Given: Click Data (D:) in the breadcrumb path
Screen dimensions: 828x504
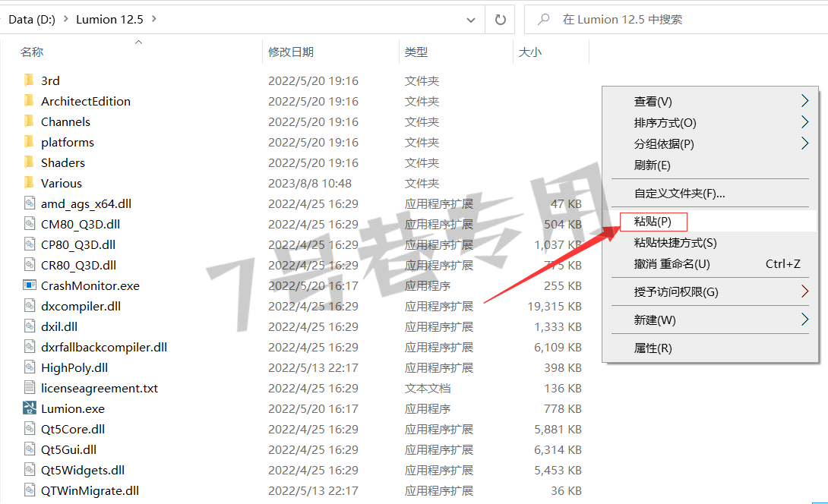Looking at the screenshot, I should 32,20.
